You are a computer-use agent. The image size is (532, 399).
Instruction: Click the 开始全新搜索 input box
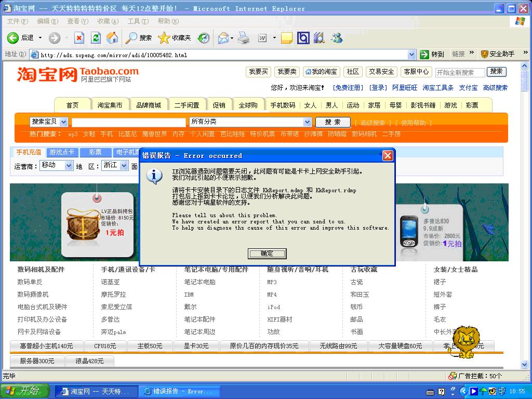[x=460, y=72]
